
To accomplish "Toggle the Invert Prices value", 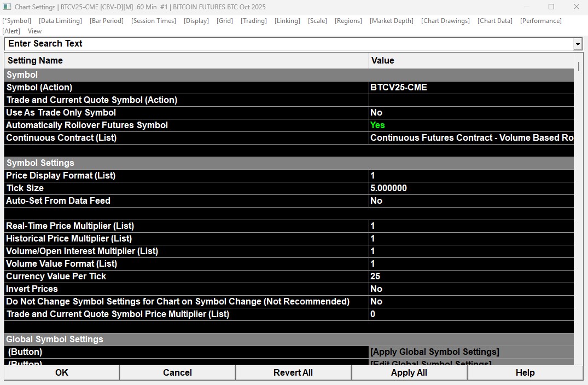I will [471, 289].
